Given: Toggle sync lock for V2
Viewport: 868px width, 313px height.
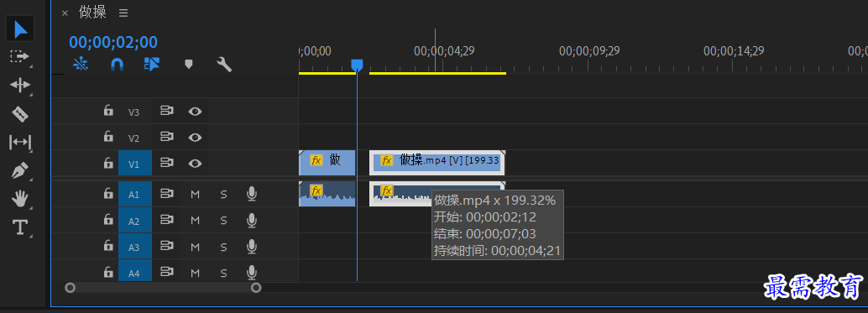Looking at the screenshot, I should coord(166,137).
